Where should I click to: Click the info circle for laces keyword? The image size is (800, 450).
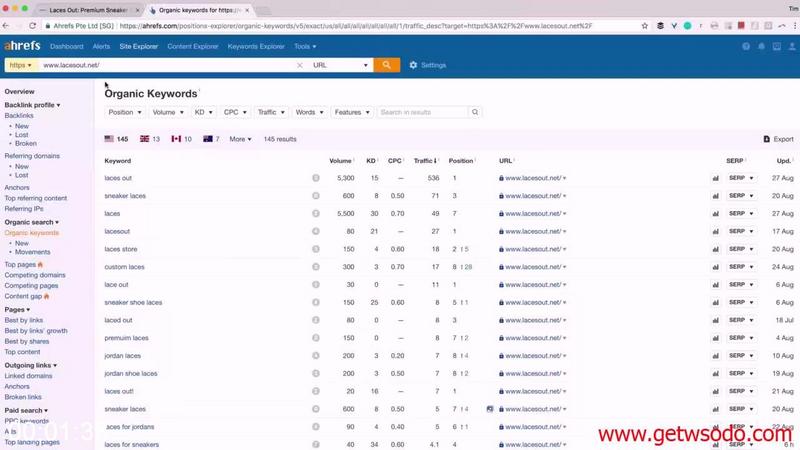point(316,213)
